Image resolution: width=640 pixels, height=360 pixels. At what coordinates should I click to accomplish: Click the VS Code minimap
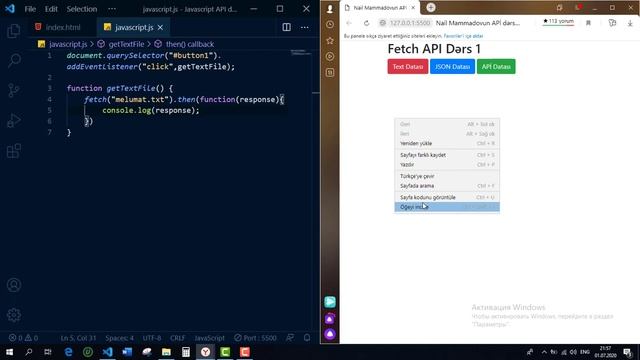pyautogui.click(x=301, y=52)
